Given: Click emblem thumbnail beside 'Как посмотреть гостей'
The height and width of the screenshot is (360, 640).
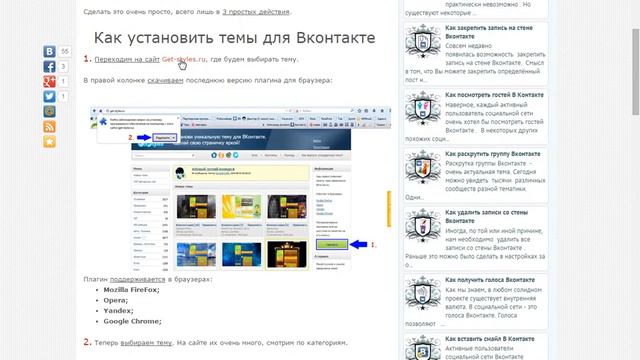Looking at the screenshot, I should pos(423,108).
